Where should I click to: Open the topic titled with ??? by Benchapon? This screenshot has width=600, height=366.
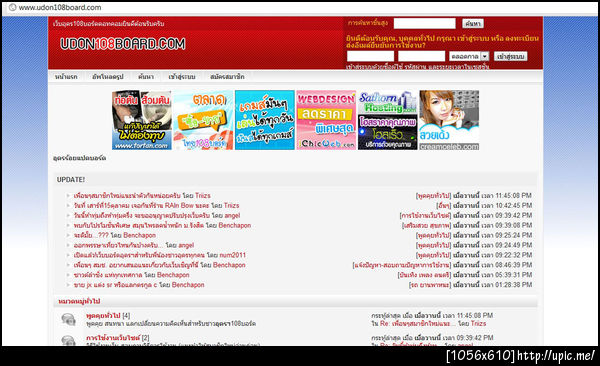coord(91,235)
